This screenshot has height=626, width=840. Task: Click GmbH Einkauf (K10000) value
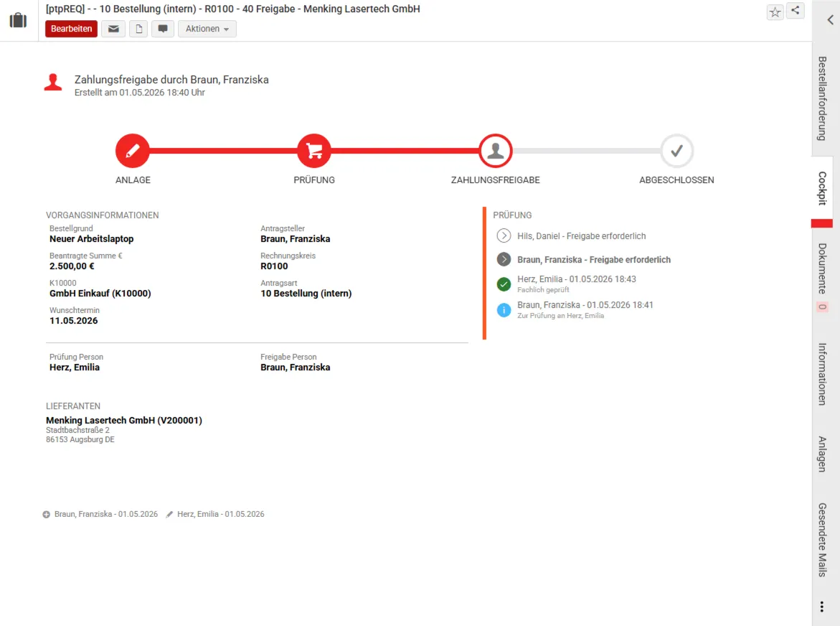pyautogui.click(x=100, y=294)
